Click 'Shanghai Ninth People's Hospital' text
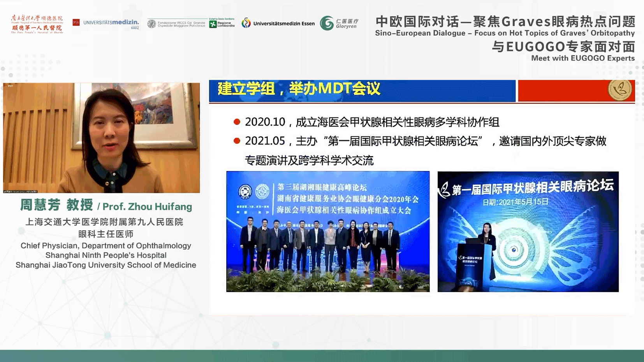The height and width of the screenshot is (362, 644). (106, 255)
